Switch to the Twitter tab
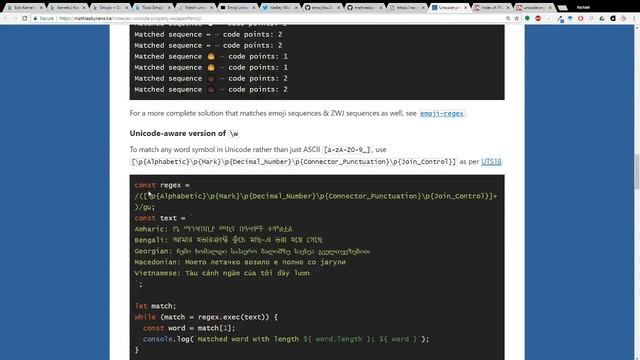The height and width of the screenshot is (360, 640). tap(280, 7)
